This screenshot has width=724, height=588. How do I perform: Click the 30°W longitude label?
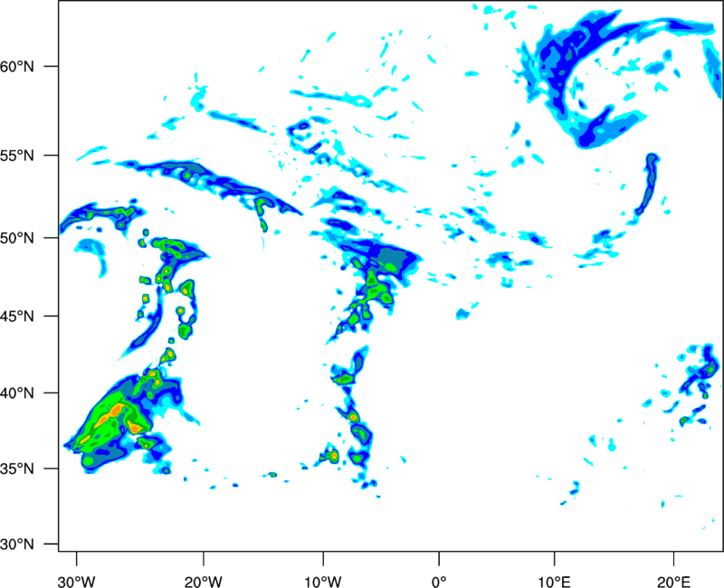click(x=76, y=582)
